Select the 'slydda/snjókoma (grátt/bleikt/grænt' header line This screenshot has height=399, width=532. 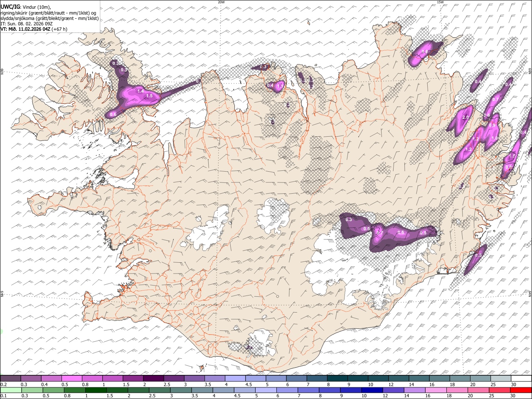coord(49,18)
